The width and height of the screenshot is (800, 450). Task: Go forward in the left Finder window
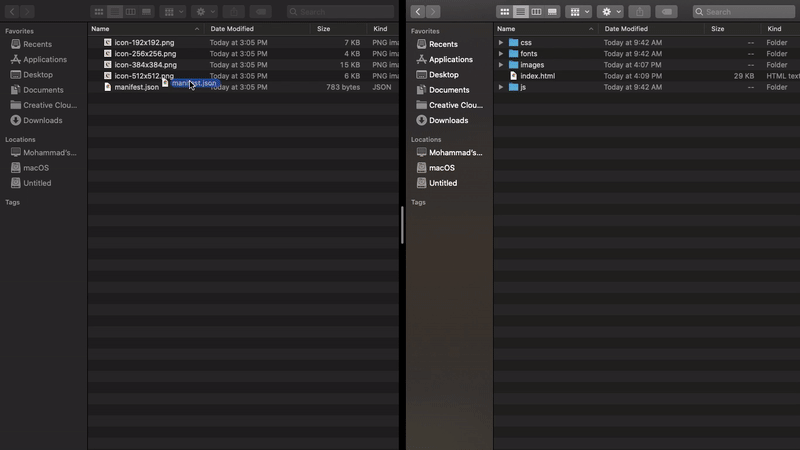(x=28, y=12)
